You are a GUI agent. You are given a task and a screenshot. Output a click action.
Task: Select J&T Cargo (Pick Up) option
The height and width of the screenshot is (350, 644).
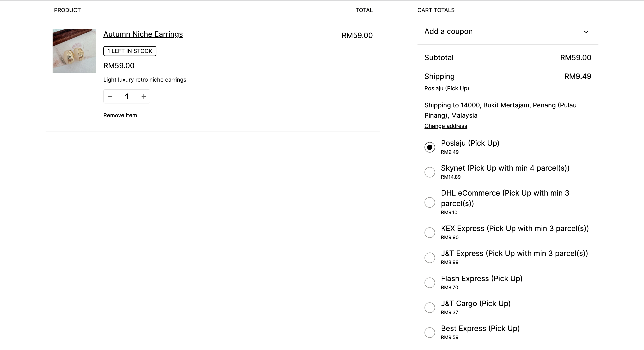pyautogui.click(x=430, y=307)
